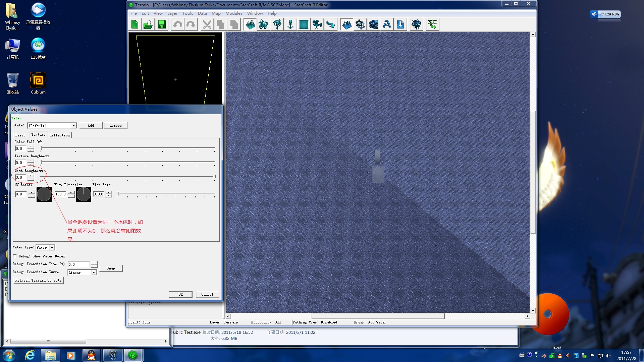Click the Flow Rate 0.001 field

[99, 194]
